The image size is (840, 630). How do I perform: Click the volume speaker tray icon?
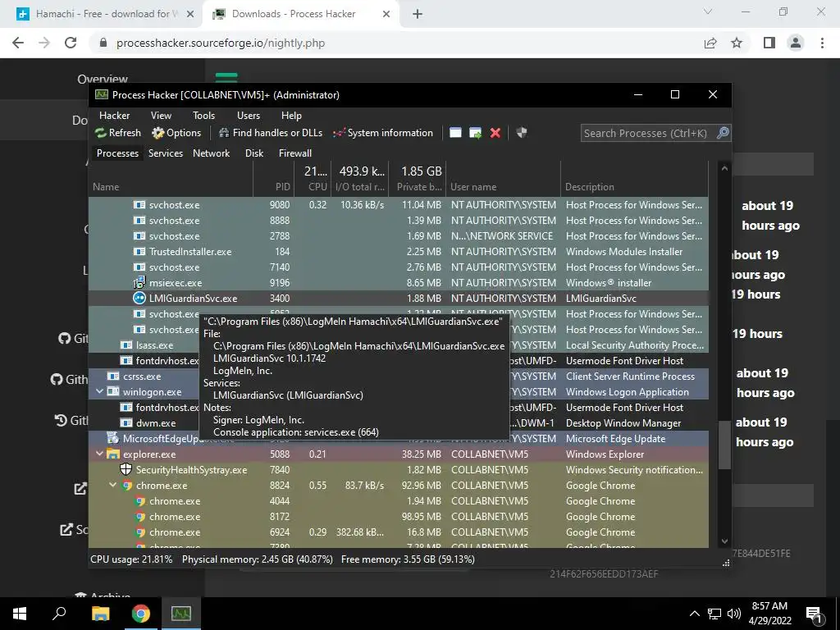click(x=734, y=614)
